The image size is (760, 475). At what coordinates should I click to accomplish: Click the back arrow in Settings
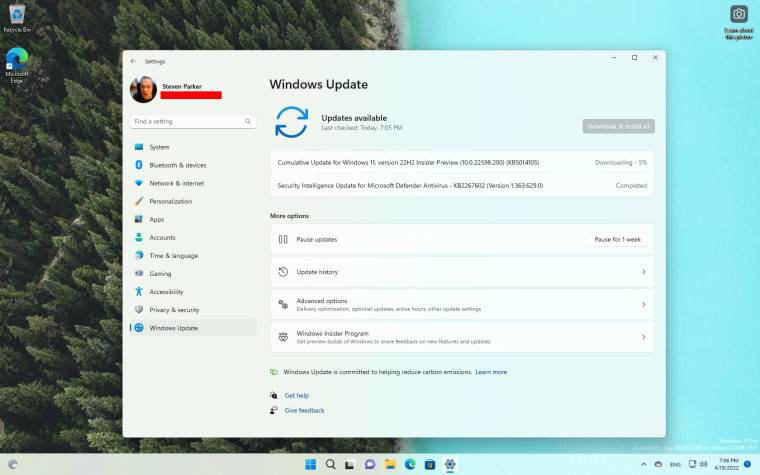(133, 62)
